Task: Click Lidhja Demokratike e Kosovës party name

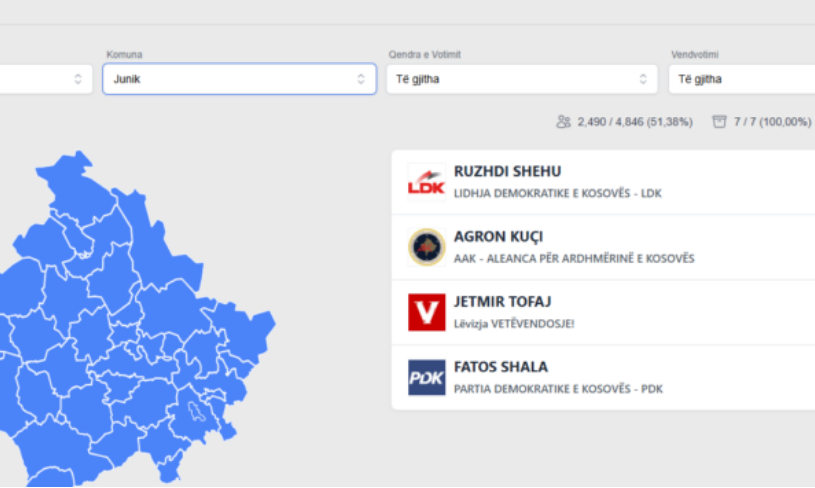Action: click(x=557, y=193)
